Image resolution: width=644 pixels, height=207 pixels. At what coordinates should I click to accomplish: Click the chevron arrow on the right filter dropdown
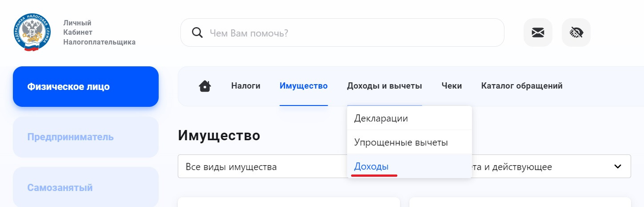[617, 166]
